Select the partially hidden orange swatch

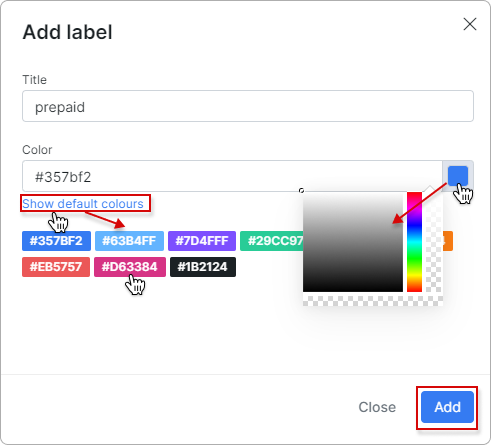(x=448, y=241)
